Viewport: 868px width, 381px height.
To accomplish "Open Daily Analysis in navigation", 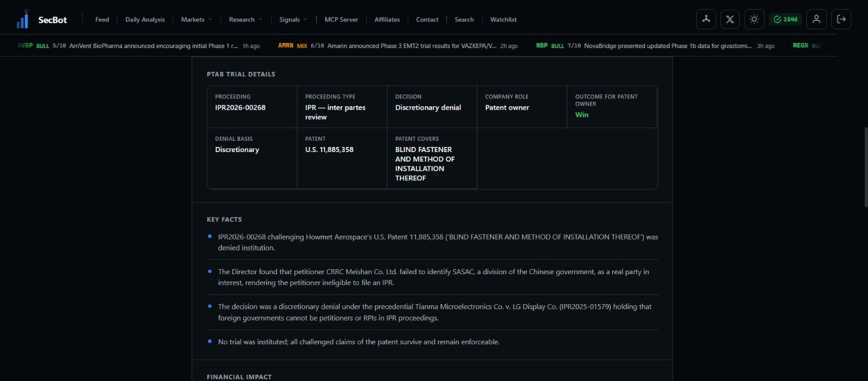I will [145, 19].
